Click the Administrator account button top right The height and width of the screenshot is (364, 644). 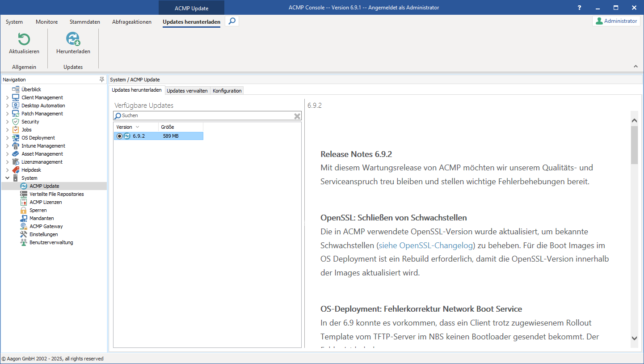tap(616, 21)
